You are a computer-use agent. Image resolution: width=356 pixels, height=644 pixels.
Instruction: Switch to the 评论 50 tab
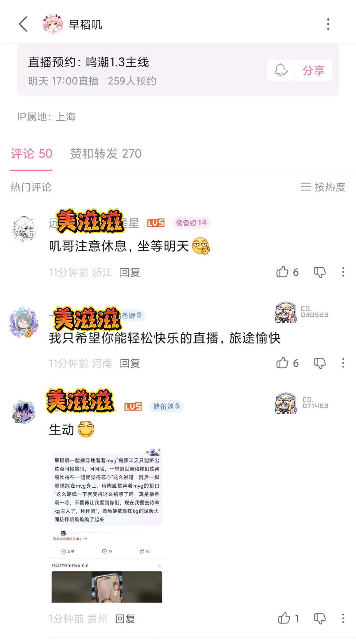pos(32,154)
